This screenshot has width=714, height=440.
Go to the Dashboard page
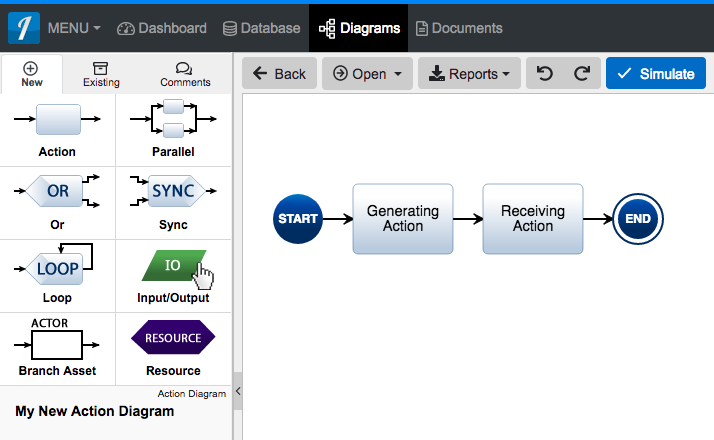coord(162,28)
